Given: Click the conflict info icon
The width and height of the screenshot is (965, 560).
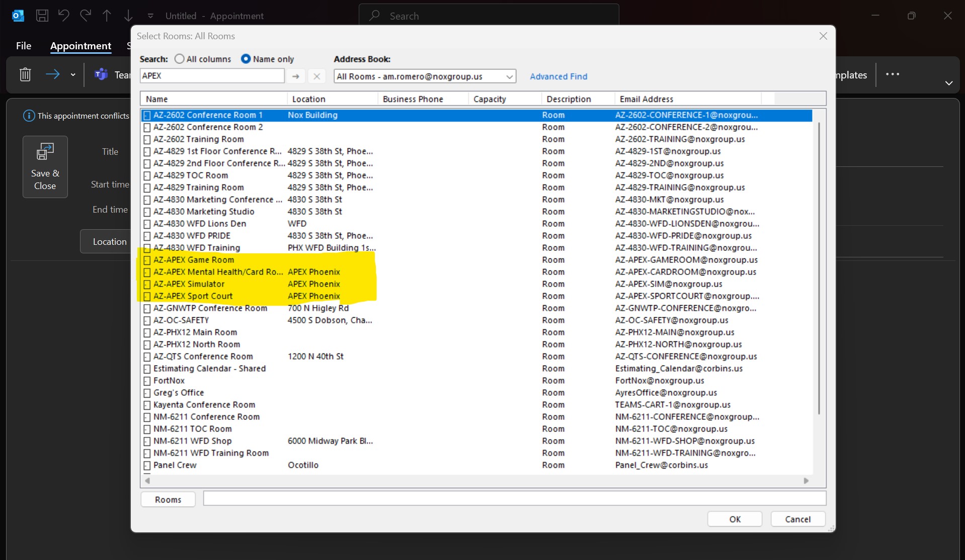Looking at the screenshot, I should pyautogui.click(x=29, y=116).
